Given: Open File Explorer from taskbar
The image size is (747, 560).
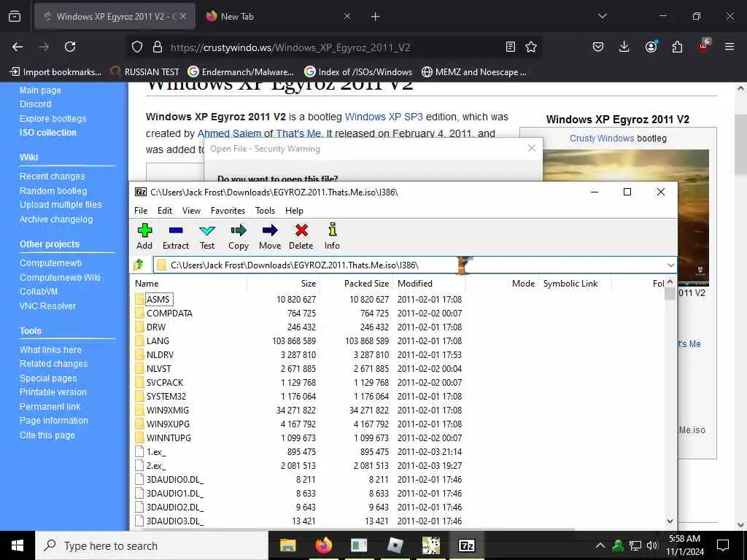Looking at the screenshot, I should [287, 545].
